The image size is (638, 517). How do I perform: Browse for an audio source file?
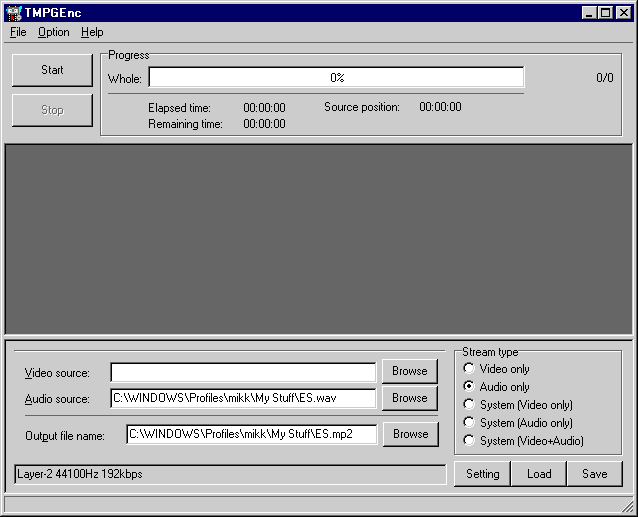[410, 398]
